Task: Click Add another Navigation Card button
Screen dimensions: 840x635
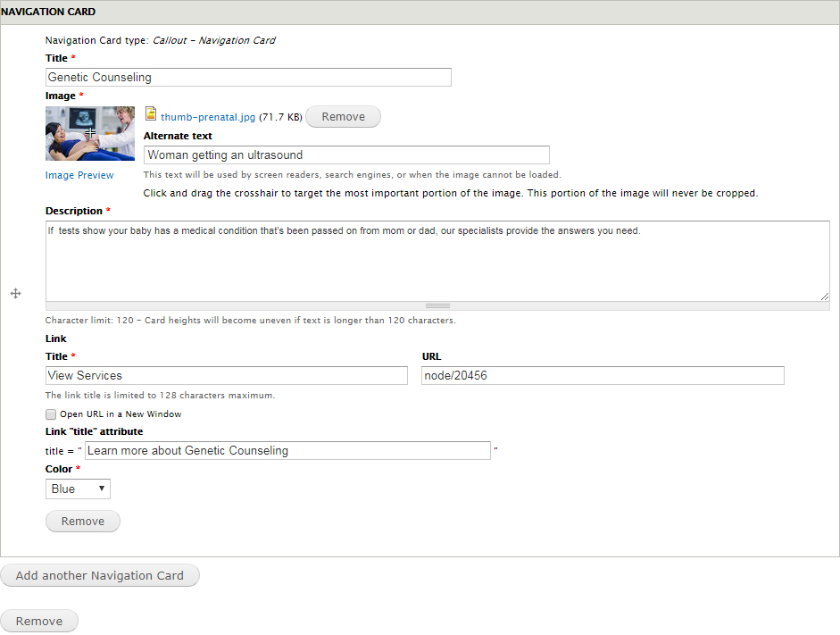Action: coord(100,575)
